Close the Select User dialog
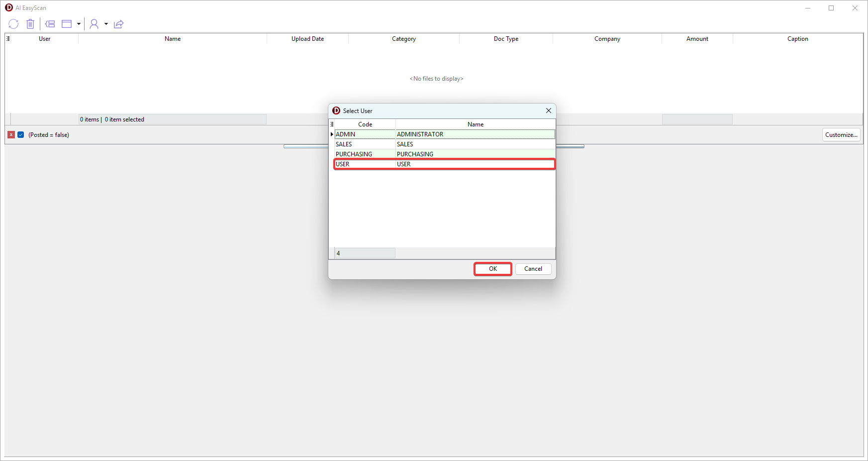This screenshot has height=461, width=868. (x=548, y=111)
